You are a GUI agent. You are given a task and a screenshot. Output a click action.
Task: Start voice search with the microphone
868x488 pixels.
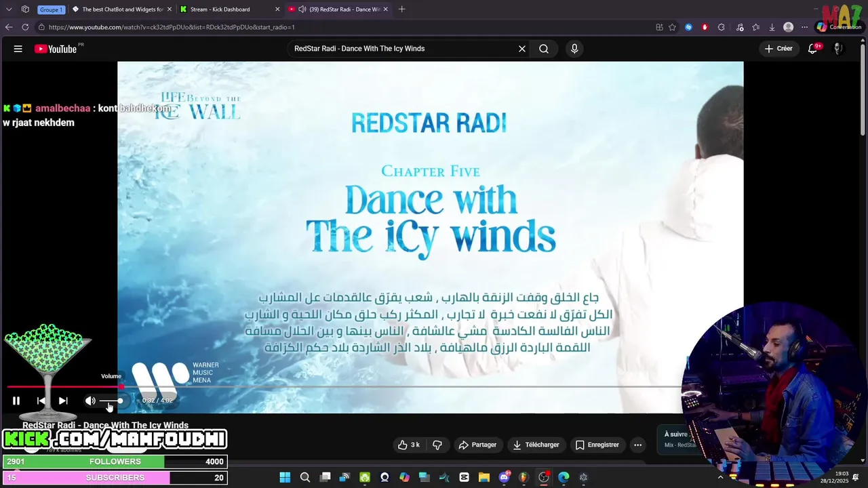click(574, 49)
